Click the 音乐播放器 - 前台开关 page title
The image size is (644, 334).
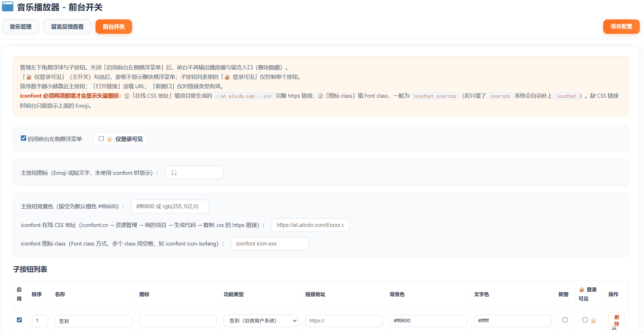pos(60,7)
